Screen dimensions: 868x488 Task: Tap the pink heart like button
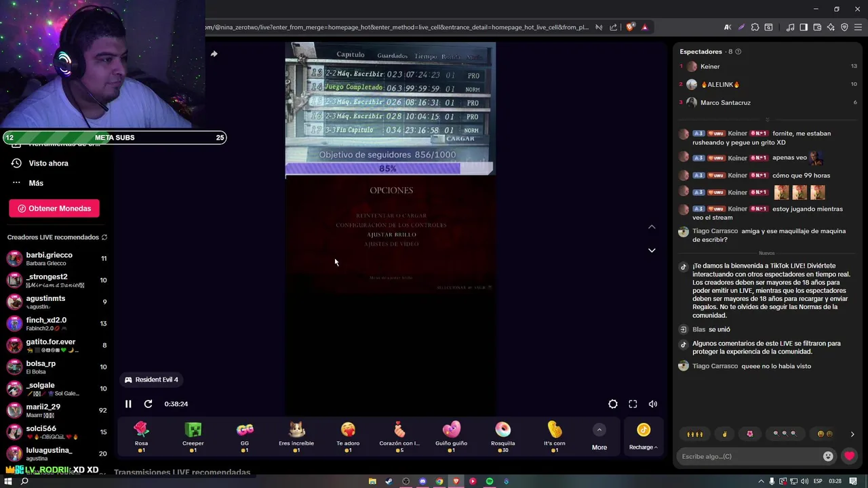pos(850,456)
